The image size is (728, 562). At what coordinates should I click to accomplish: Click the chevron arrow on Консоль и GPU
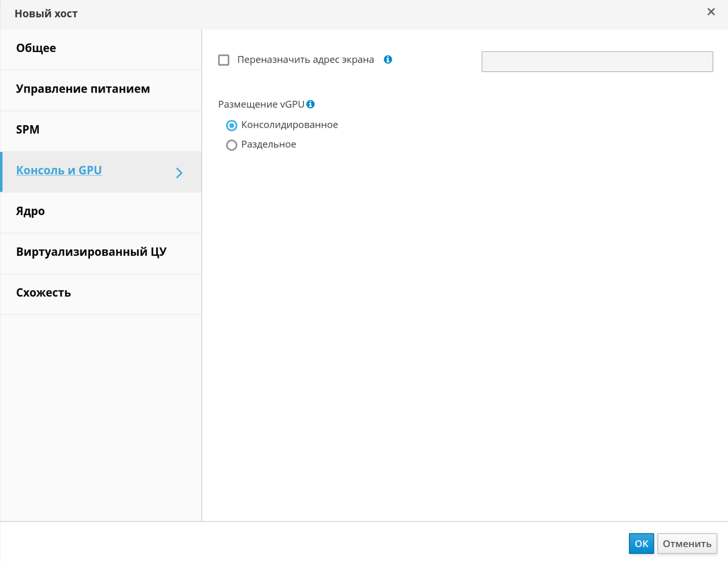[179, 173]
